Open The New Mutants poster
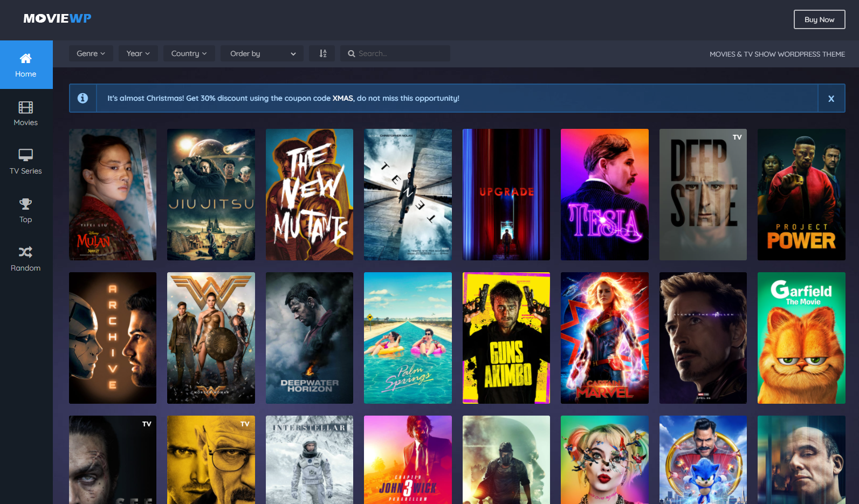The width and height of the screenshot is (859, 504). click(x=310, y=195)
